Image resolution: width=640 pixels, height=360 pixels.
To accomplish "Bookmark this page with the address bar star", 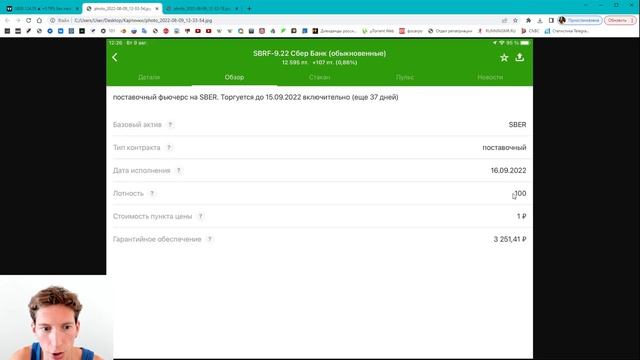I will pyautogui.click(x=516, y=20).
